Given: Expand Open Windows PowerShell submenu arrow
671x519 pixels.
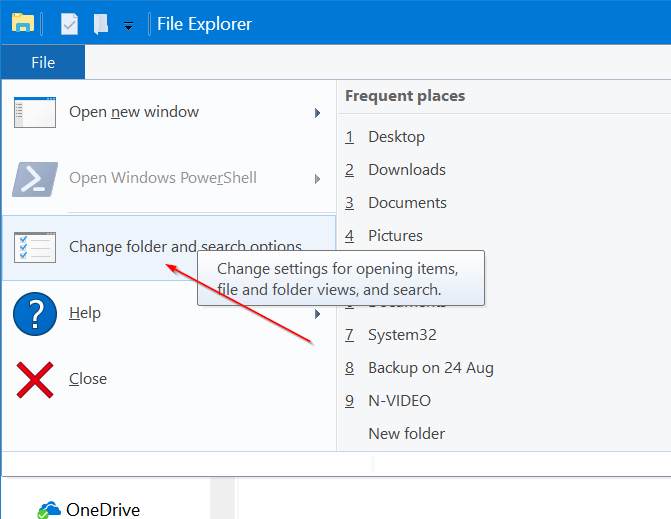Looking at the screenshot, I should 318,179.
